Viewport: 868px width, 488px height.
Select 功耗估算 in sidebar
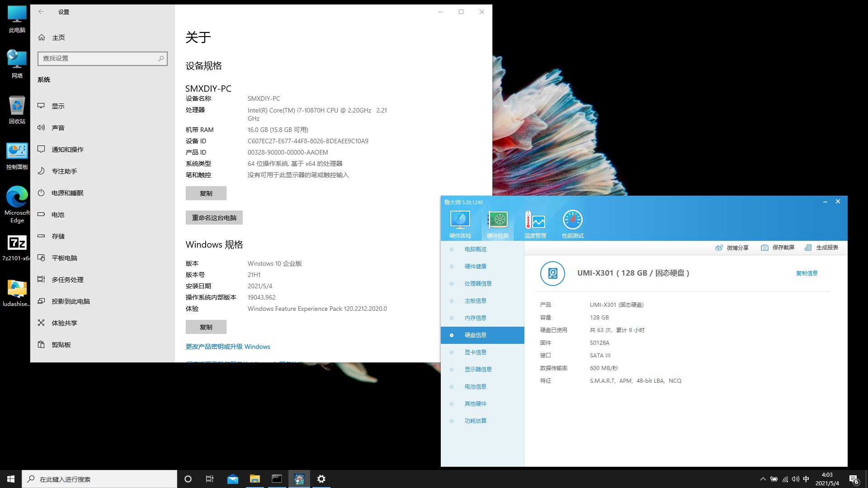[x=482, y=421]
